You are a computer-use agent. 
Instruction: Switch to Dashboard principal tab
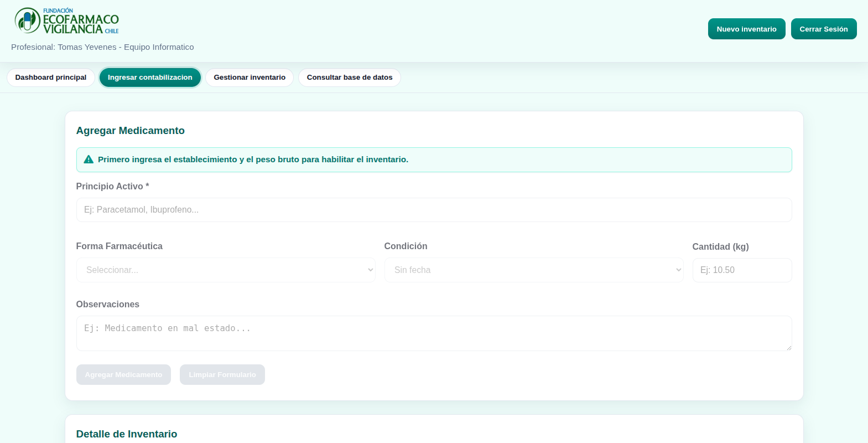[x=51, y=78]
